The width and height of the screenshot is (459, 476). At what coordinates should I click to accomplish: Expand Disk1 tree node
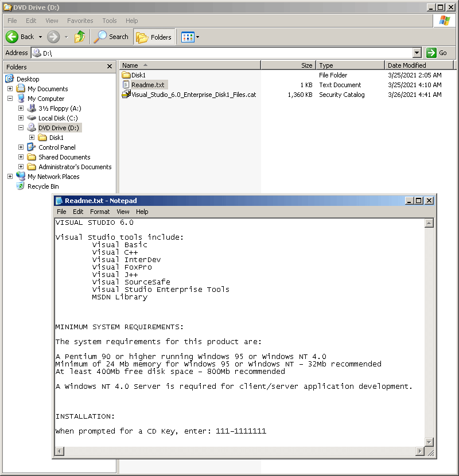coord(32,137)
